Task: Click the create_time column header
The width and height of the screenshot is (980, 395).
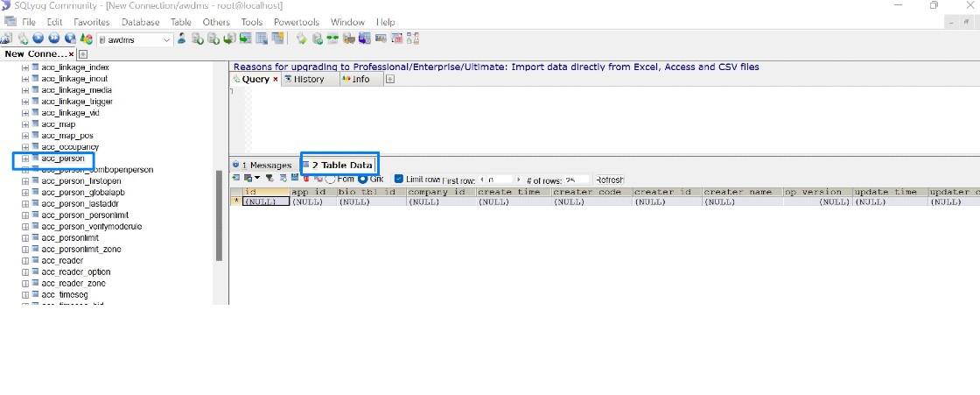Action: point(513,192)
